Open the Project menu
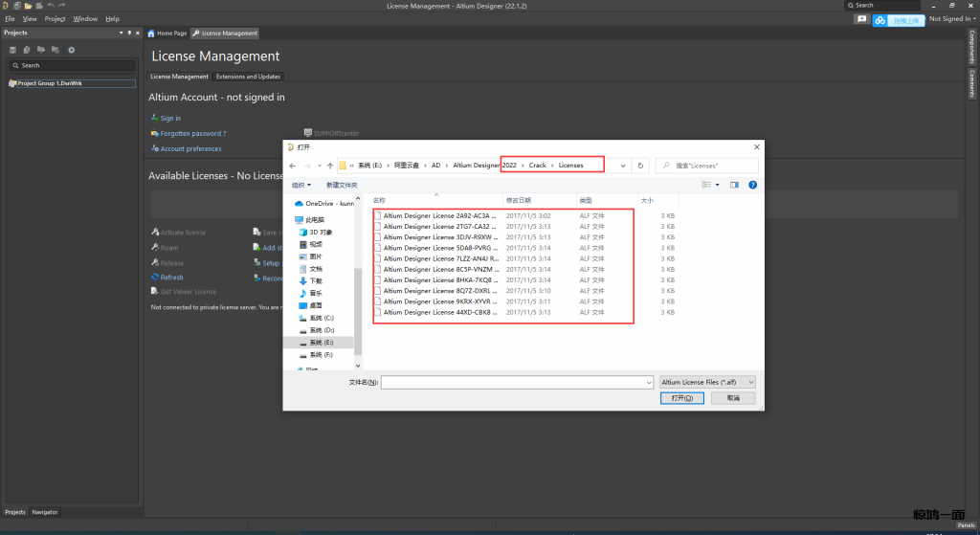This screenshot has width=980, height=535. (55, 19)
